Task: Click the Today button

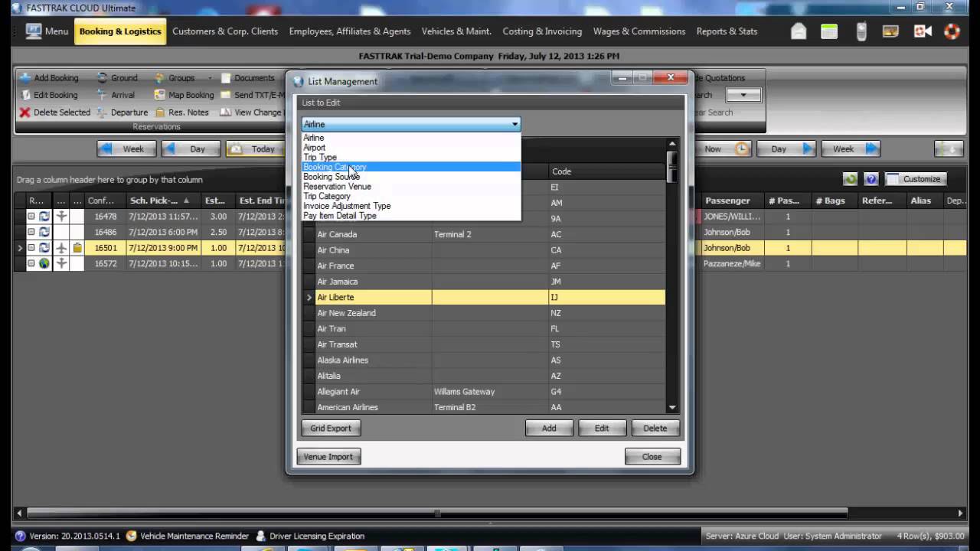Action: tap(255, 149)
